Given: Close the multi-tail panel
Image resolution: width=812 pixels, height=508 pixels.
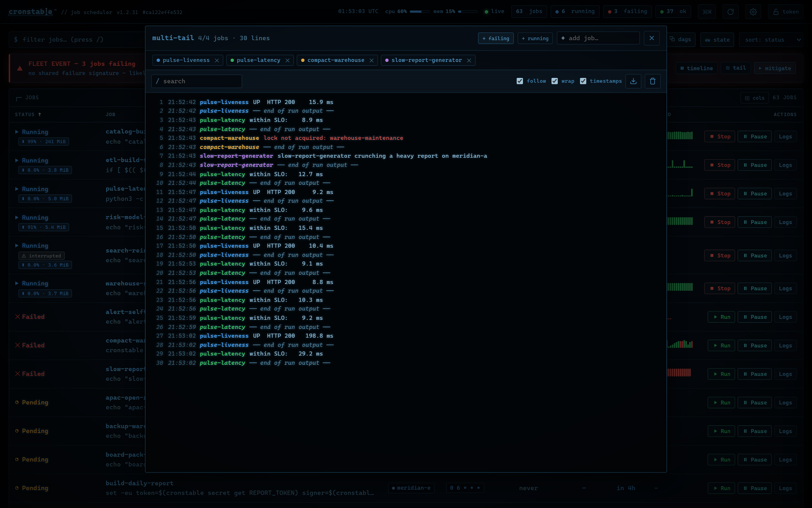Looking at the screenshot, I should [x=652, y=38].
